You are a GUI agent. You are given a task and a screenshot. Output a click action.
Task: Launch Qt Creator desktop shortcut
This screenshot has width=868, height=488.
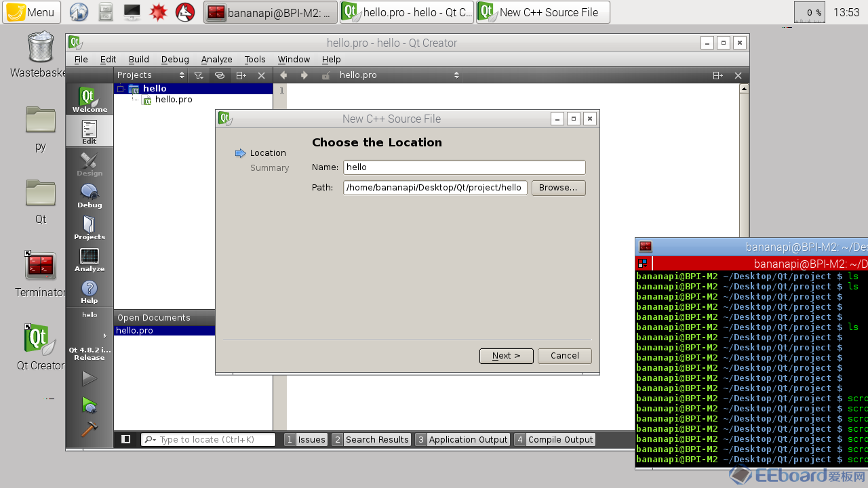[x=40, y=348]
